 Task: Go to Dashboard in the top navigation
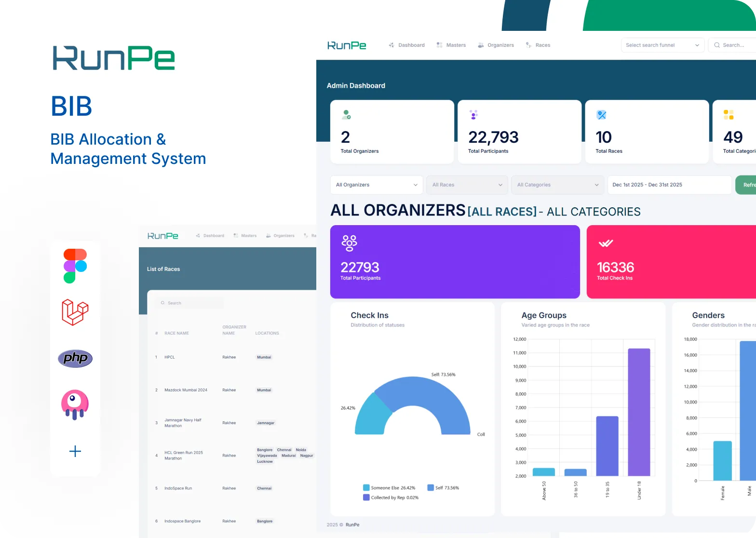(406, 45)
